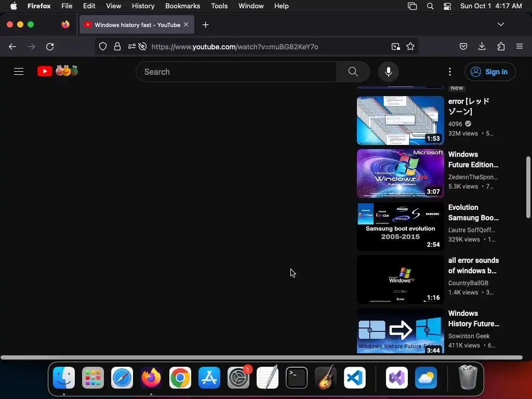The image size is (532, 399).
Task: Open the Tools menu
Action: (219, 6)
